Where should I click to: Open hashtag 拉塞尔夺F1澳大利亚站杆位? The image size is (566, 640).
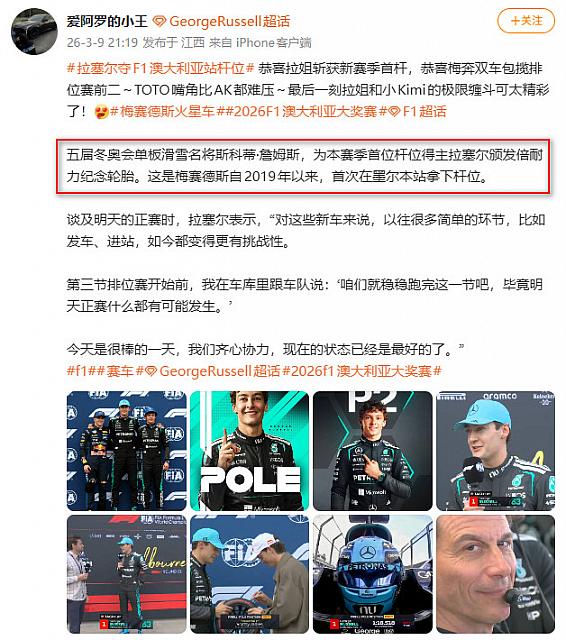[x=161, y=68]
